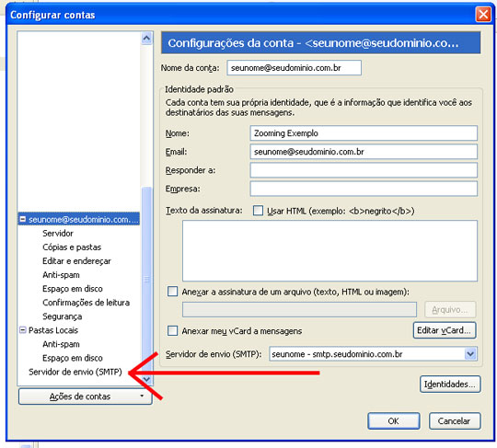Enable Usar HTML for signature
The width and height of the screenshot is (497, 448).
tap(258, 211)
